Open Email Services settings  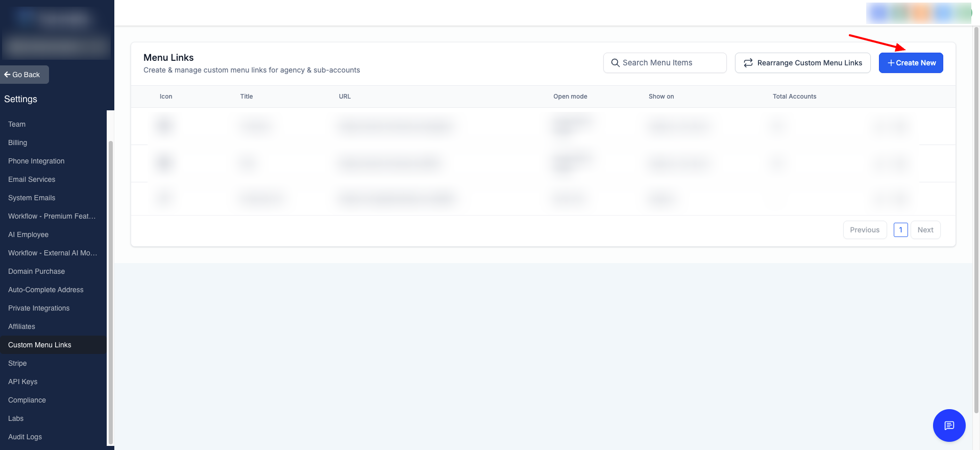32,179
